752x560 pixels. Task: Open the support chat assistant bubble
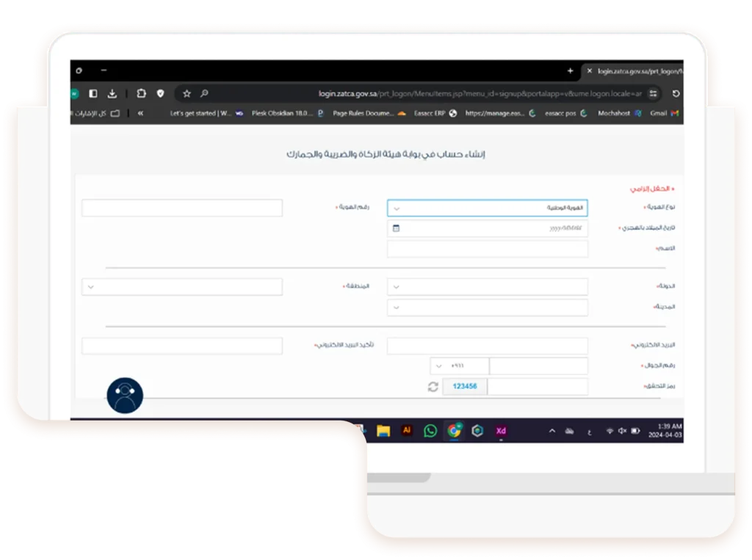click(125, 396)
